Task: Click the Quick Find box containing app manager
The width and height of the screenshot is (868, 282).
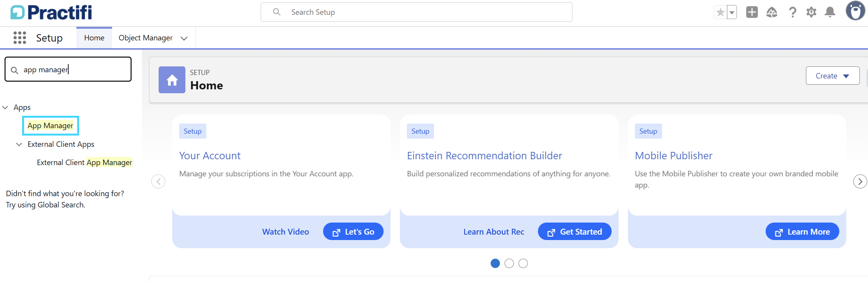Action: click(x=68, y=69)
